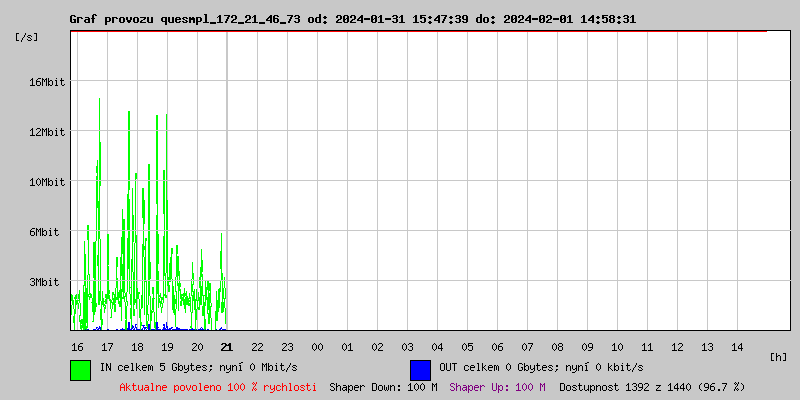Click the blue OUT legend swatch
800x400 pixels.
coord(420,369)
